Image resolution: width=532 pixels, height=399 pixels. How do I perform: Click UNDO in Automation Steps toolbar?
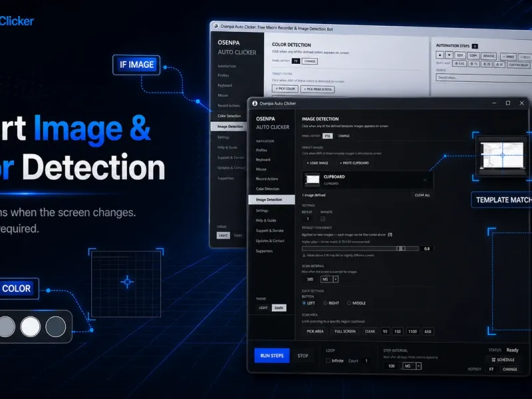click(508, 57)
